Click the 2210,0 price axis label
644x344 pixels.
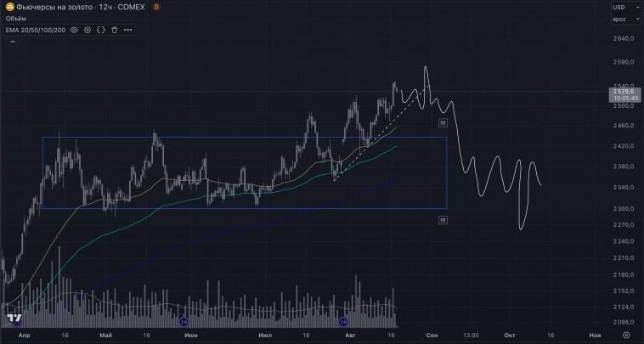[x=624, y=258]
